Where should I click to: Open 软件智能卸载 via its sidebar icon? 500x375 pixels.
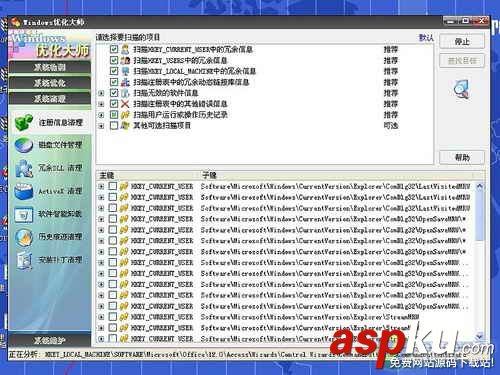tap(24, 214)
